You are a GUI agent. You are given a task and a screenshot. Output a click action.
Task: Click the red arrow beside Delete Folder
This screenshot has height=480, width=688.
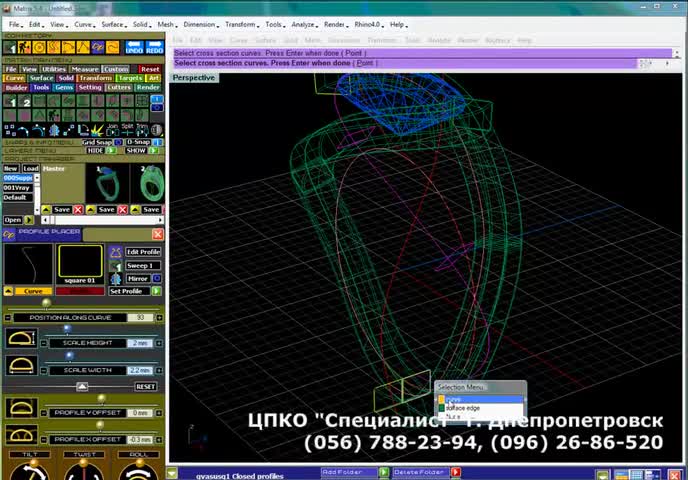456,472
